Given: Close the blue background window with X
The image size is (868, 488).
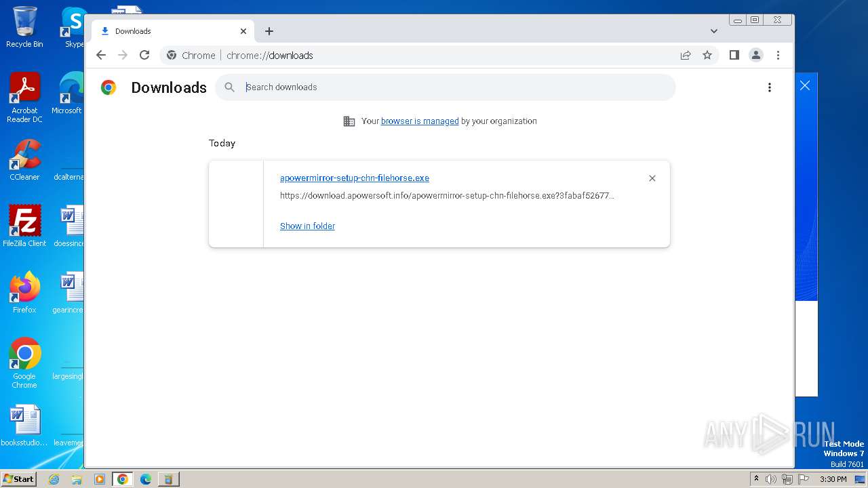Looking at the screenshot, I should (x=805, y=85).
